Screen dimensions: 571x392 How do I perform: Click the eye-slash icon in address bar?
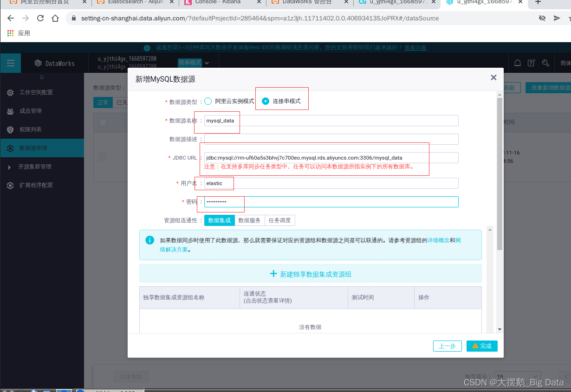[x=542, y=18]
